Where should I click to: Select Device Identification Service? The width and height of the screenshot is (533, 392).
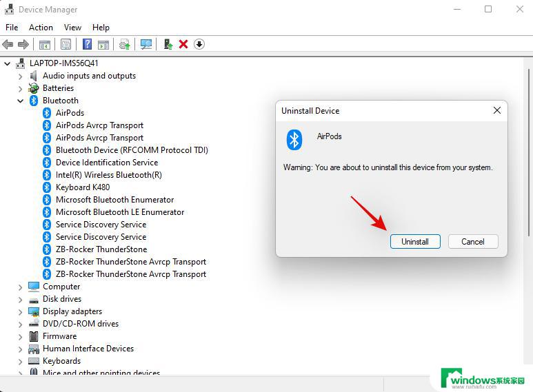click(107, 163)
